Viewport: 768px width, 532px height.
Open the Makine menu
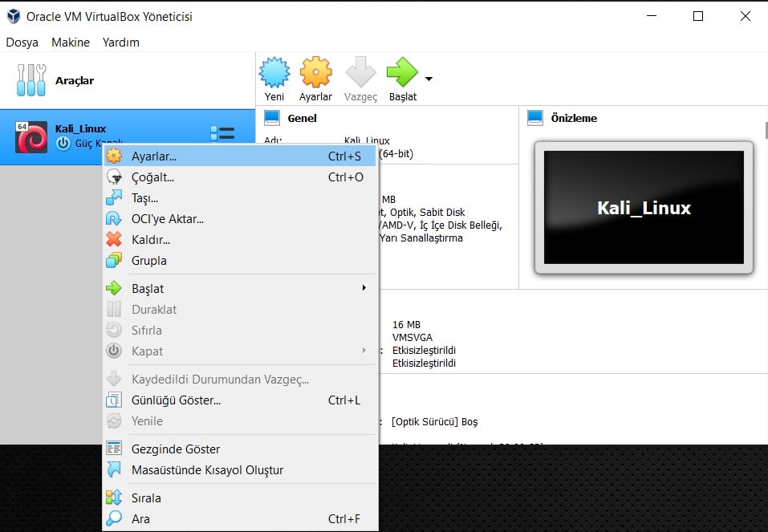coord(70,42)
